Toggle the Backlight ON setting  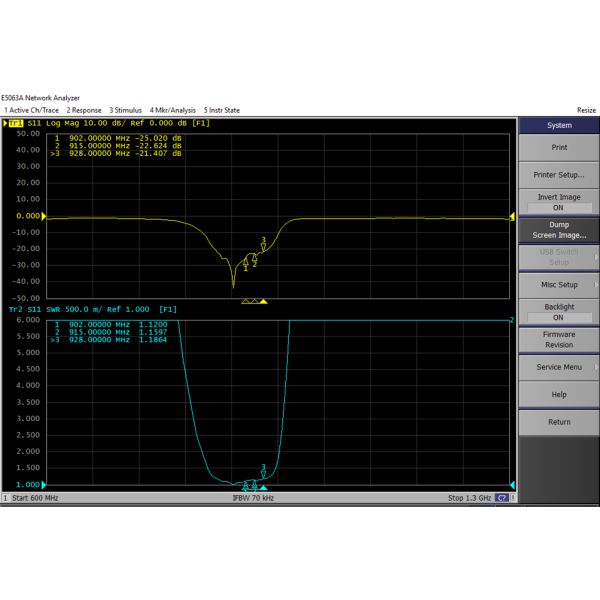click(x=559, y=312)
